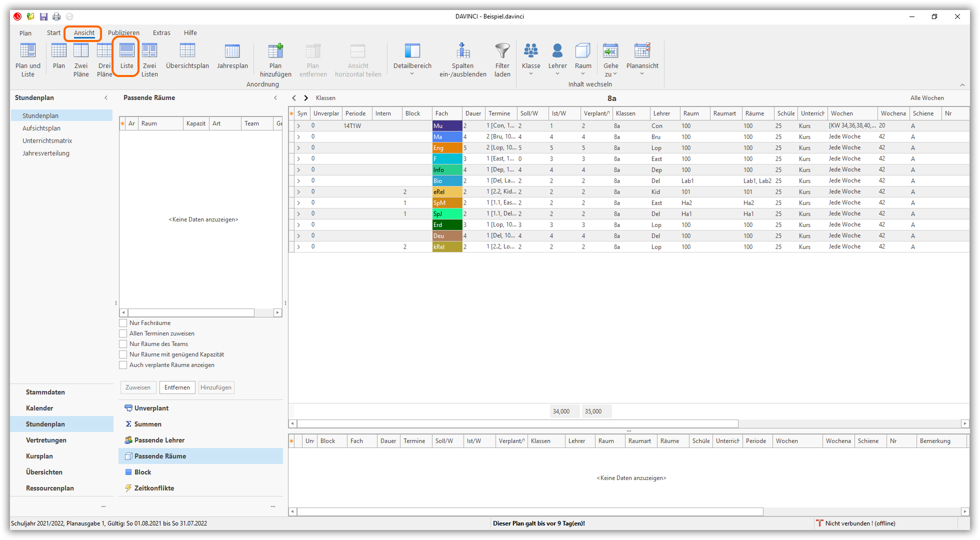The image size is (980, 540).
Task: Open the Publizieren ribbon tab
Action: (x=123, y=33)
